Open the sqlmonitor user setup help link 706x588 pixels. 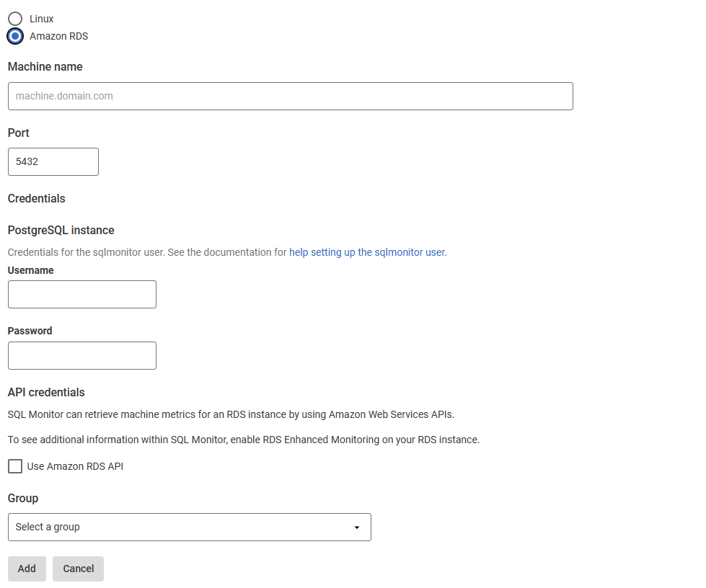[x=367, y=253]
